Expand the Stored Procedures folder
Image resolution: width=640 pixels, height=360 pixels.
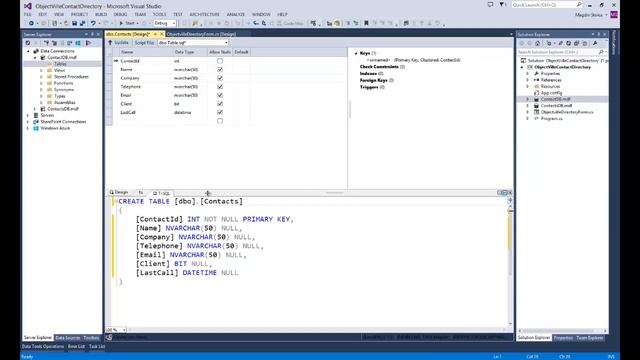pyautogui.click(x=41, y=77)
